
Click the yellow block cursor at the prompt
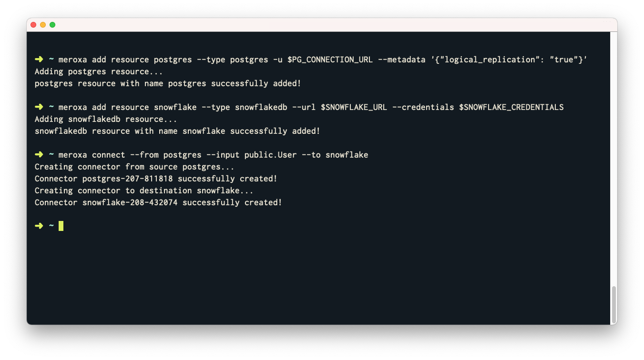coord(61,226)
